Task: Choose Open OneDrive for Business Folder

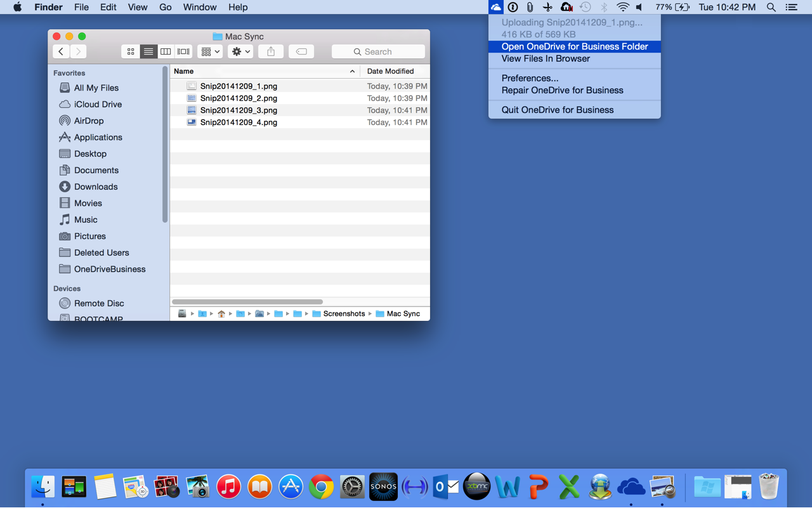Action: click(x=574, y=46)
